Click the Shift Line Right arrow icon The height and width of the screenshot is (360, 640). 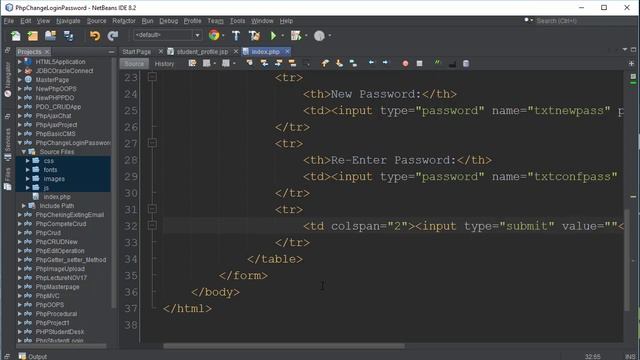click(385, 62)
